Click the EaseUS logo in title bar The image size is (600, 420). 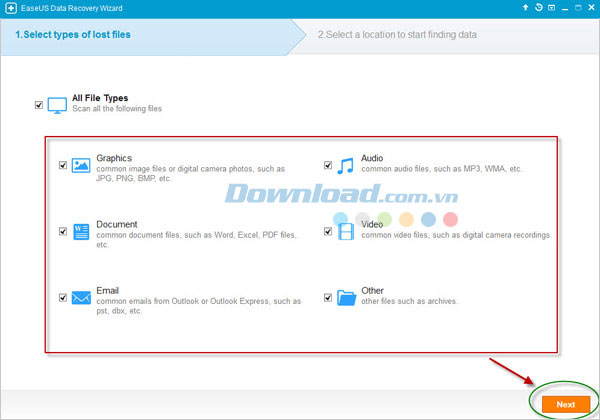point(10,8)
